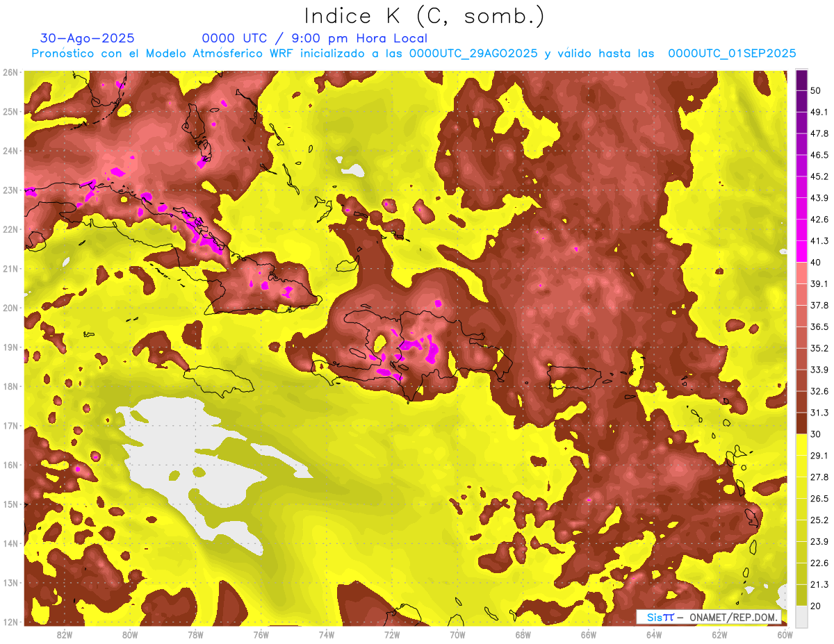The height and width of the screenshot is (644, 834).
Task: Click the longitude label '80W'
Action: tap(130, 634)
